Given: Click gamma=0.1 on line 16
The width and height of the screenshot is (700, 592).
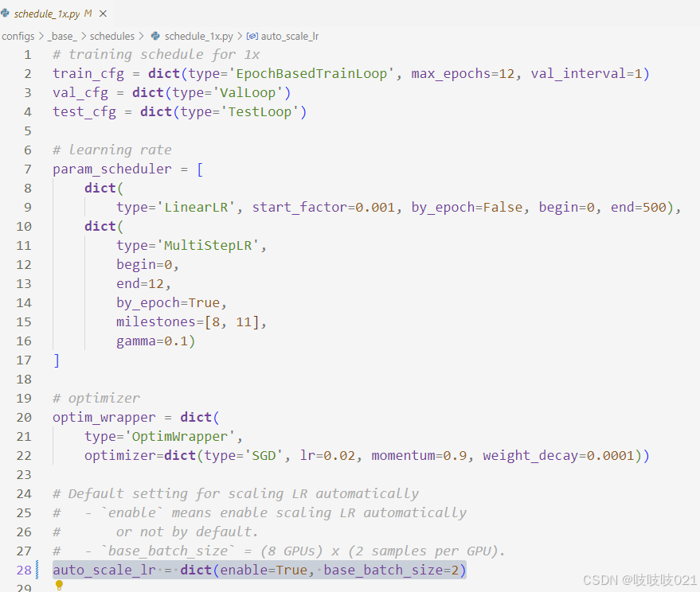Looking at the screenshot, I should coord(152,341).
